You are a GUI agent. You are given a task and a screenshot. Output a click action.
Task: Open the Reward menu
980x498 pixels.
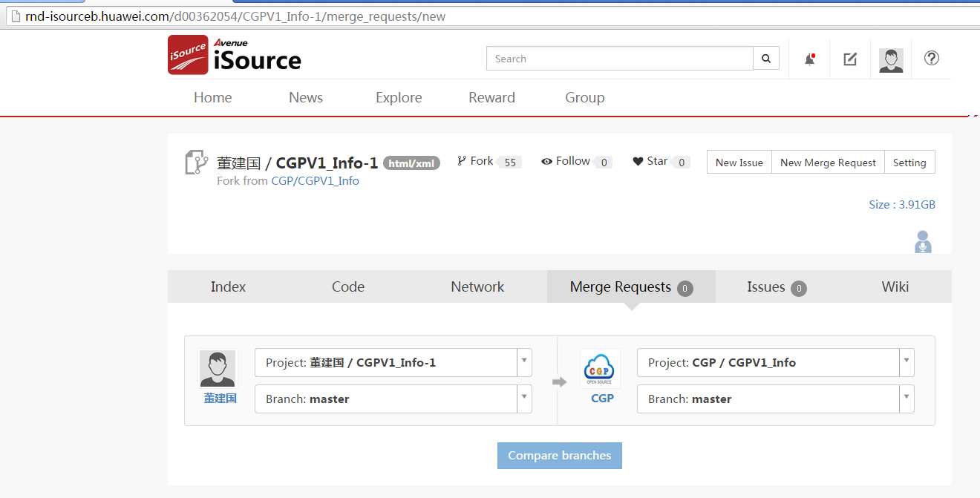491,97
